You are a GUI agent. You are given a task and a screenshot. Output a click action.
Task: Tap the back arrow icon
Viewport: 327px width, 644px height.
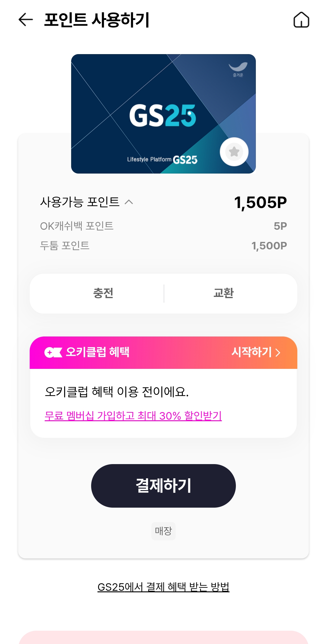click(26, 20)
